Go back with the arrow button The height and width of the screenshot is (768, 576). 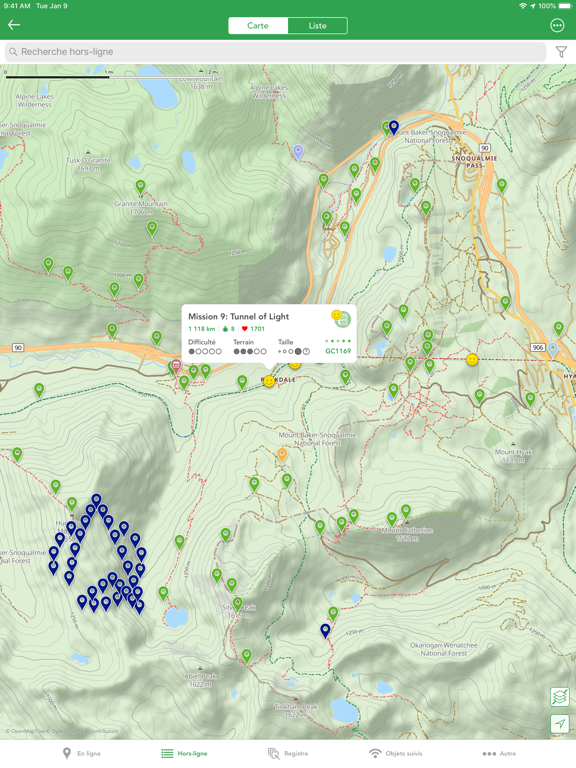(x=14, y=25)
